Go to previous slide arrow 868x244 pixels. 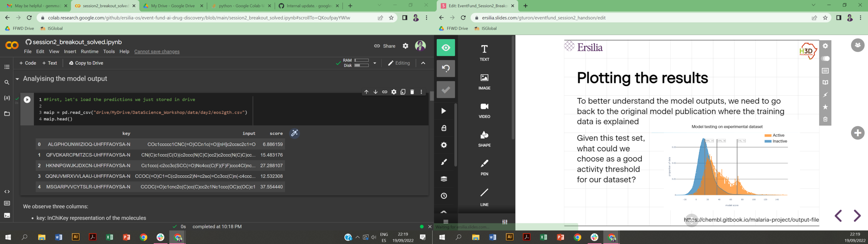[x=838, y=216]
